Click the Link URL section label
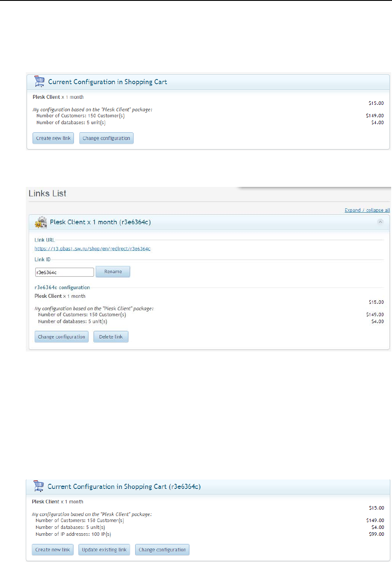 click(45, 240)
